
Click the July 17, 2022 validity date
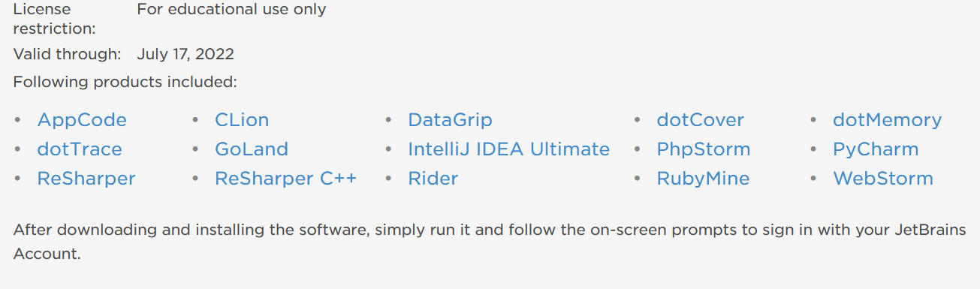click(185, 55)
